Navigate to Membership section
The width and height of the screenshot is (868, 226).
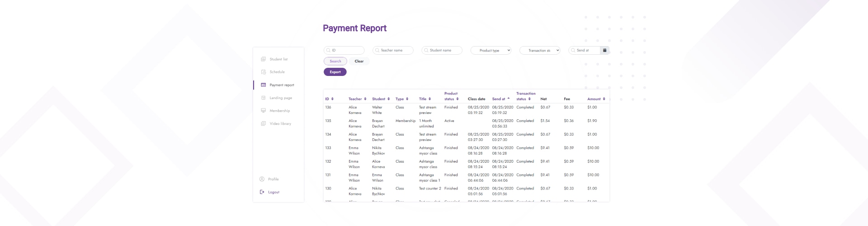point(280,111)
